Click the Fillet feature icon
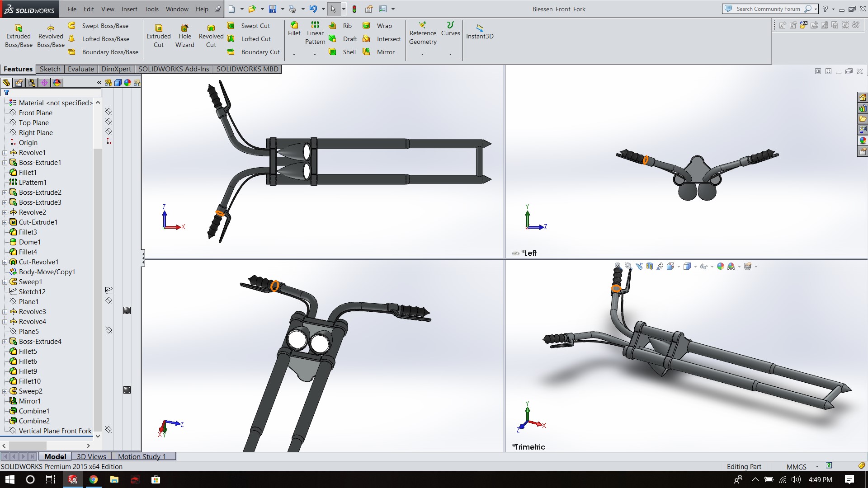868x488 pixels. click(x=294, y=25)
